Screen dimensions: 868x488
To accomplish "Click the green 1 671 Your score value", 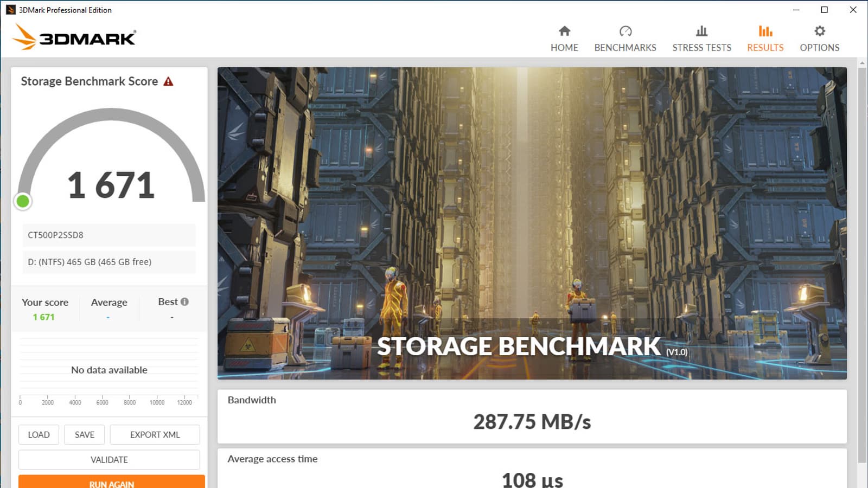I will [44, 317].
